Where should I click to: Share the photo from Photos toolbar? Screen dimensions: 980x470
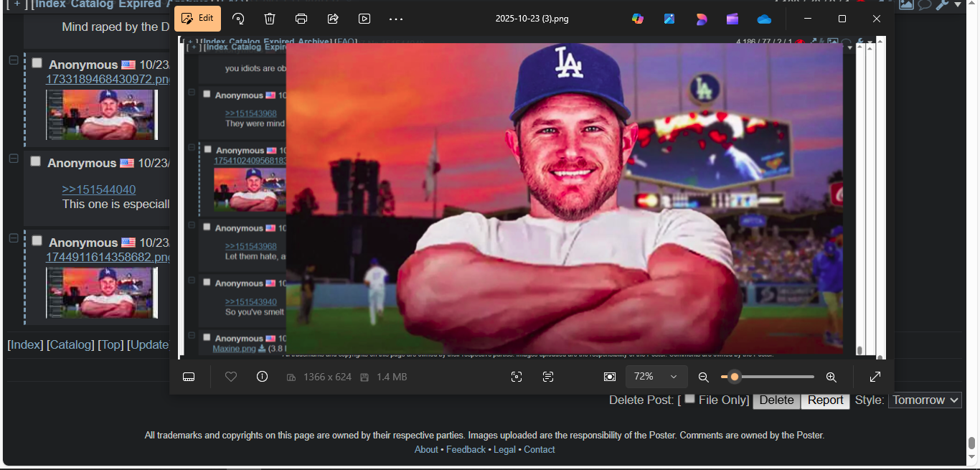[333, 19]
